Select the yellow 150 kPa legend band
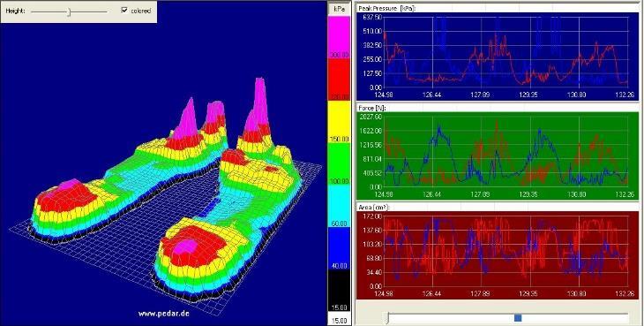 point(339,121)
